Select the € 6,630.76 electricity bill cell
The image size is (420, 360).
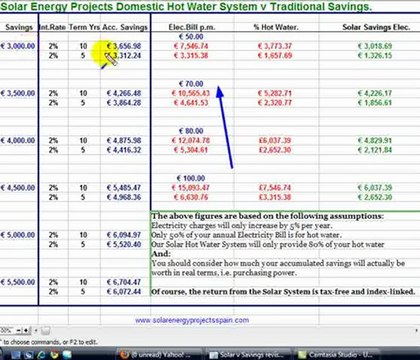pos(191,197)
